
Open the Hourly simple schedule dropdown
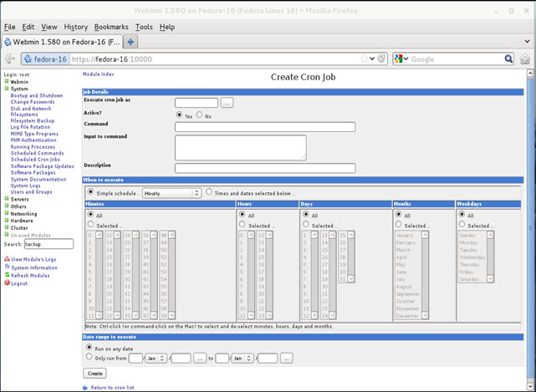(171, 193)
